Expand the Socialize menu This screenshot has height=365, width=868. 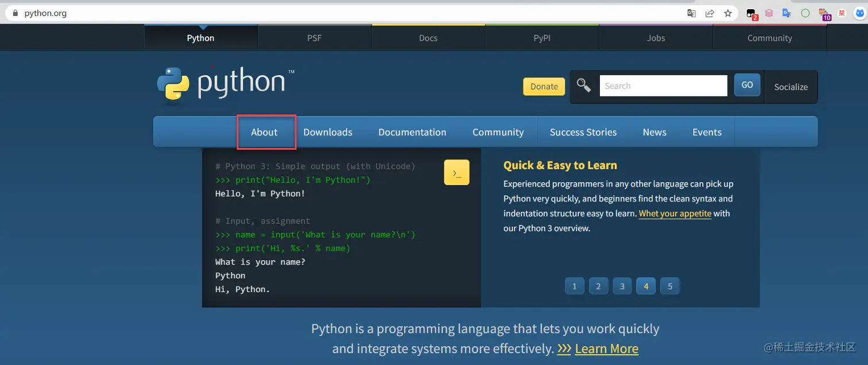point(791,87)
